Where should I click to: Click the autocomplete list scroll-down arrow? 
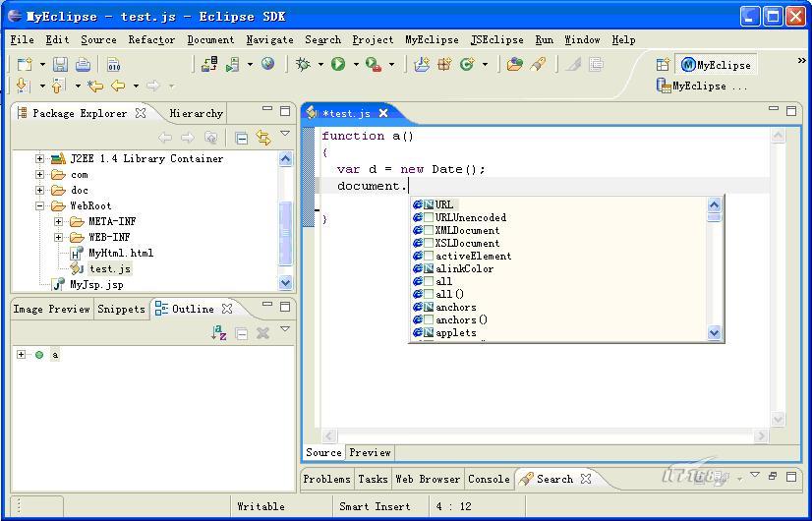pyautogui.click(x=715, y=333)
